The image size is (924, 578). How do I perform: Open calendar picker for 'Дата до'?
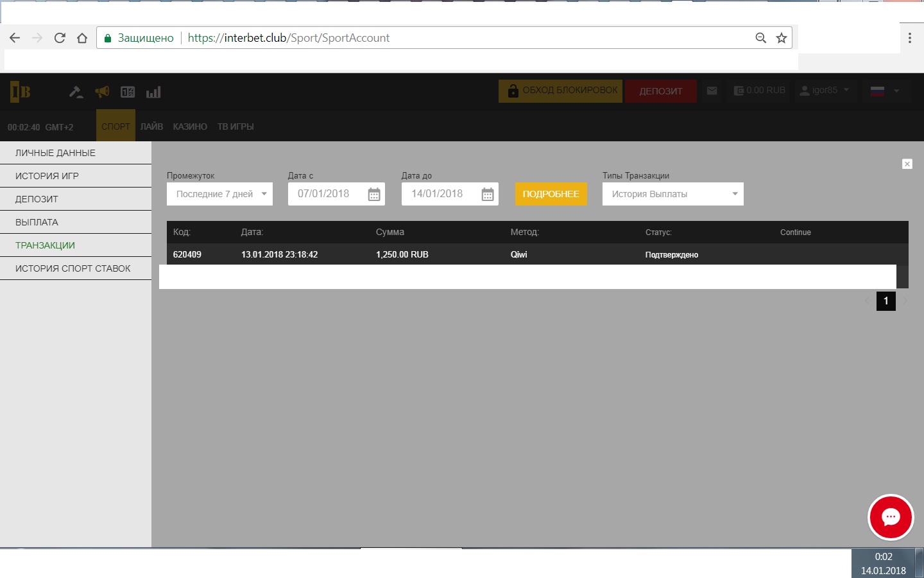point(488,195)
